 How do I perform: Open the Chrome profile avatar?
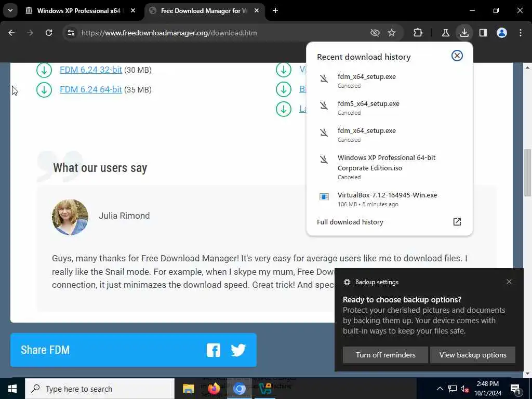pos(502,33)
